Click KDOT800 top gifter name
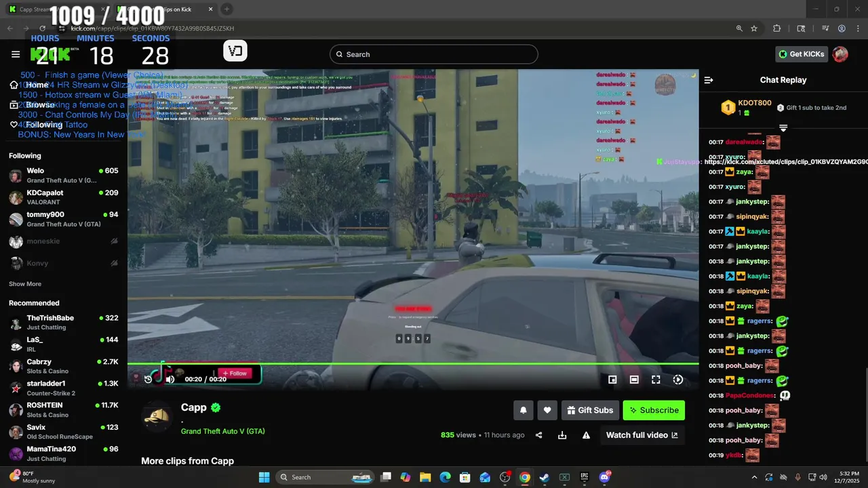The image size is (868, 488). click(x=755, y=103)
